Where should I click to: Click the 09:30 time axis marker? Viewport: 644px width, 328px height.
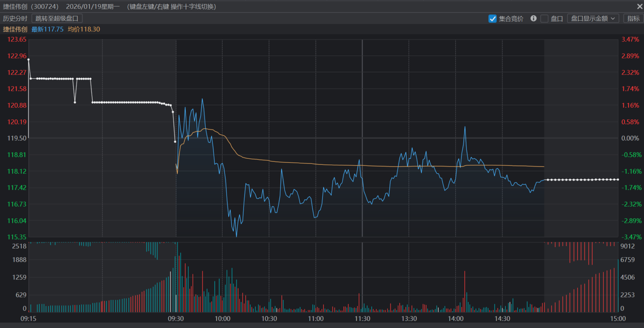click(176, 319)
